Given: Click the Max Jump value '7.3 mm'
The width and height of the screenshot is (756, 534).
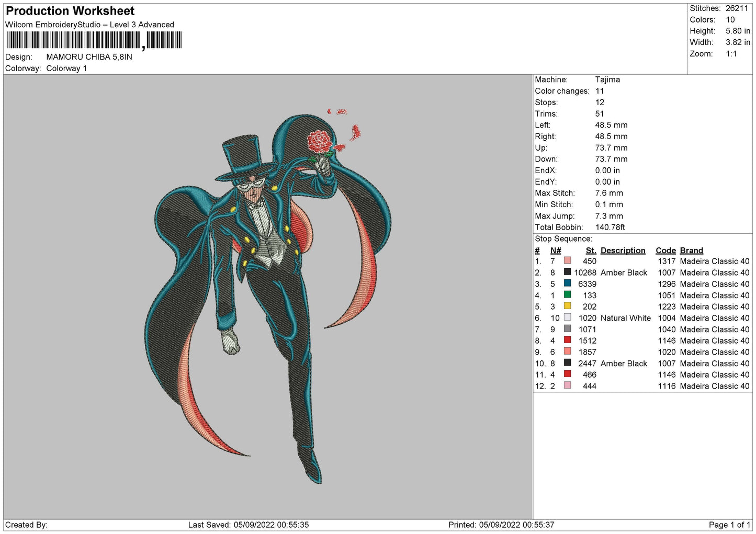Looking at the screenshot, I should [x=609, y=216].
